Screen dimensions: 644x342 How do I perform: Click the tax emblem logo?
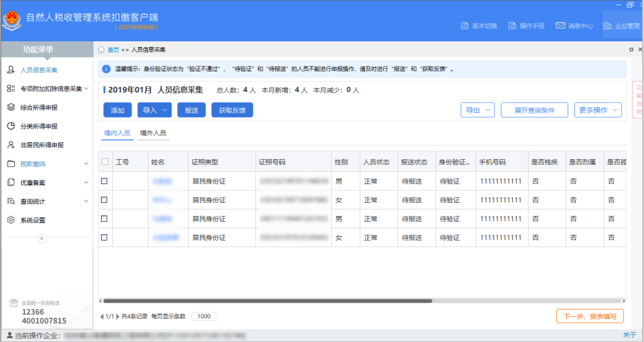tap(11, 21)
